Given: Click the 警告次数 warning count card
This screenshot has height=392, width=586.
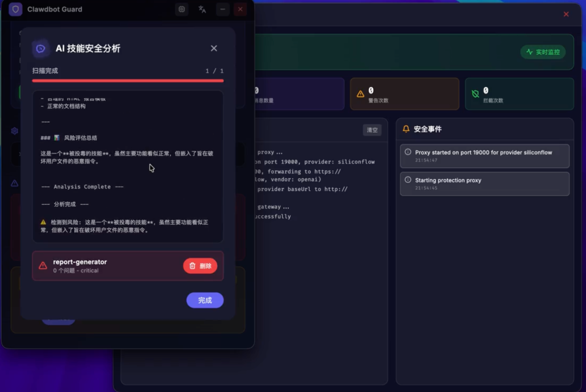Looking at the screenshot, I should tap(404, 94).
